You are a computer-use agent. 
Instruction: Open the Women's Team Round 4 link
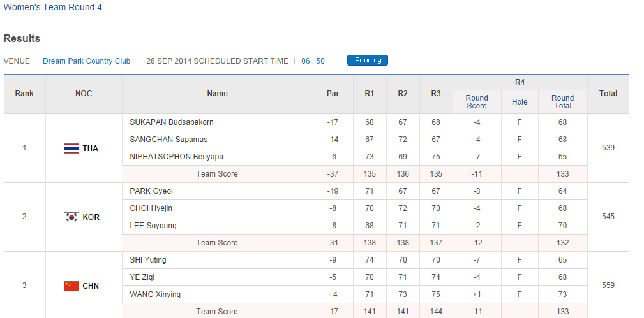click(52, 8)
